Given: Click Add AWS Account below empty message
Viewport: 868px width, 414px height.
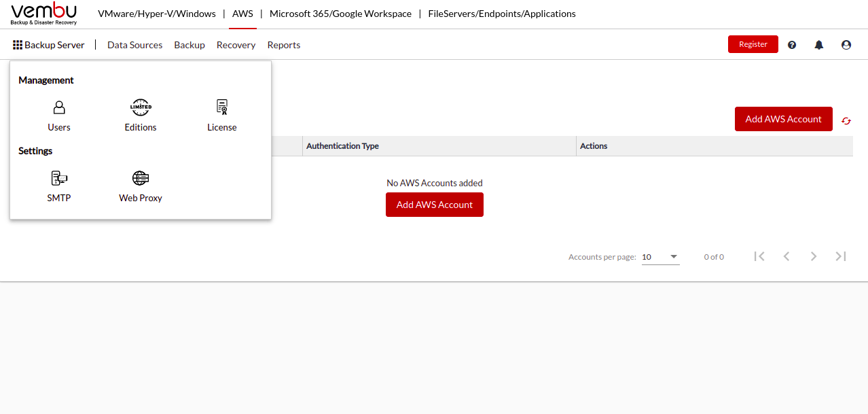Looking at the screenshot, I should (435, 205).
